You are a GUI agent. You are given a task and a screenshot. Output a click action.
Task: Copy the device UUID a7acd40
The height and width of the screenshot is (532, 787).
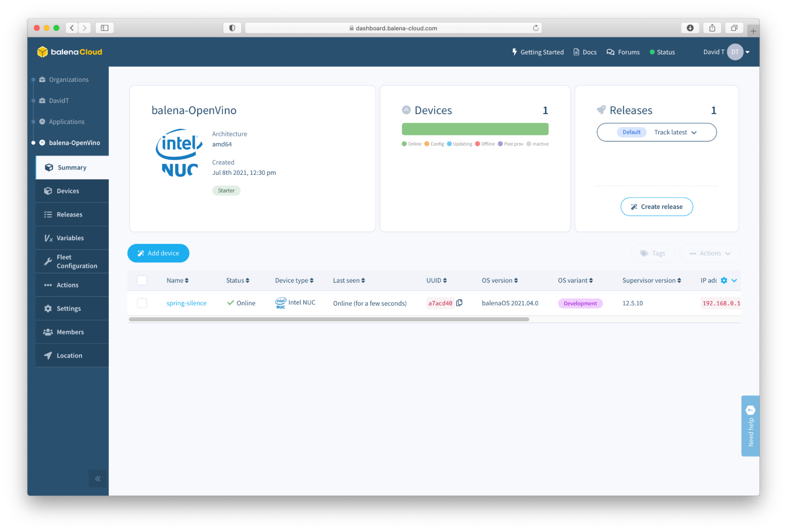[459, 303]
